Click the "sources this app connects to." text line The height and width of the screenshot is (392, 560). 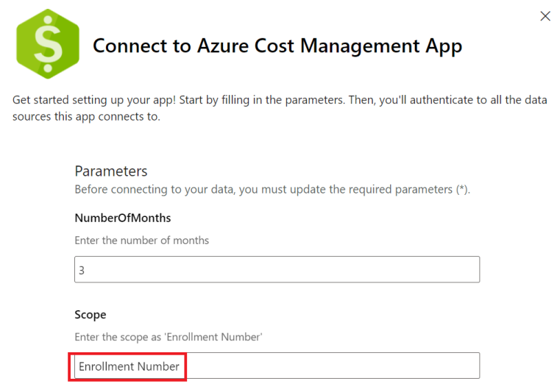(86, 116)
